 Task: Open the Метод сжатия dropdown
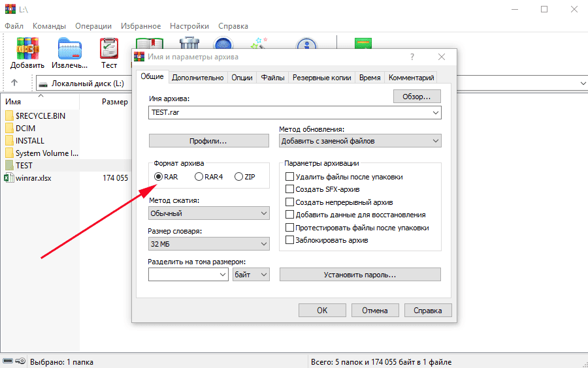point(208,213)
